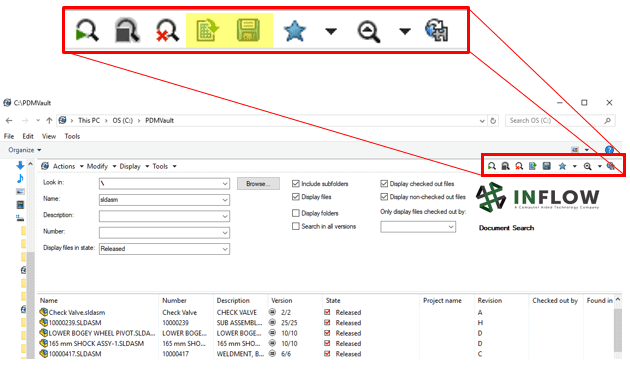Refresh the address bar location

tap(493, 121)
